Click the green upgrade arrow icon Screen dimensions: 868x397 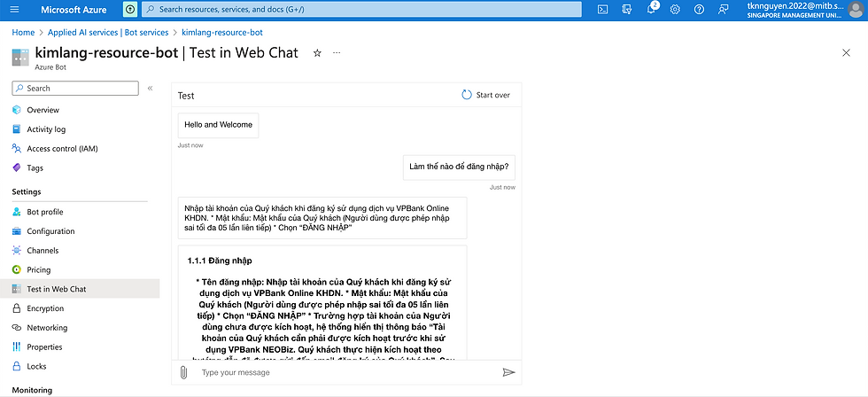[129, 10]
